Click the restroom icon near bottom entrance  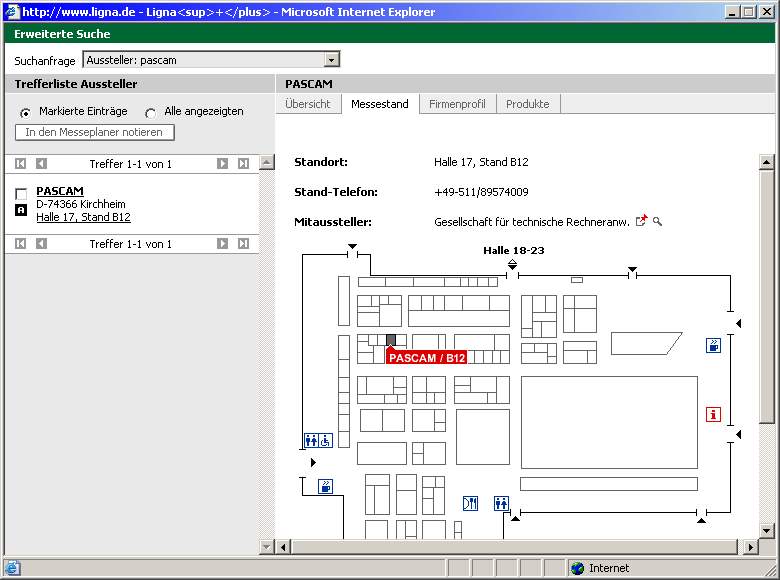[501, 503]
